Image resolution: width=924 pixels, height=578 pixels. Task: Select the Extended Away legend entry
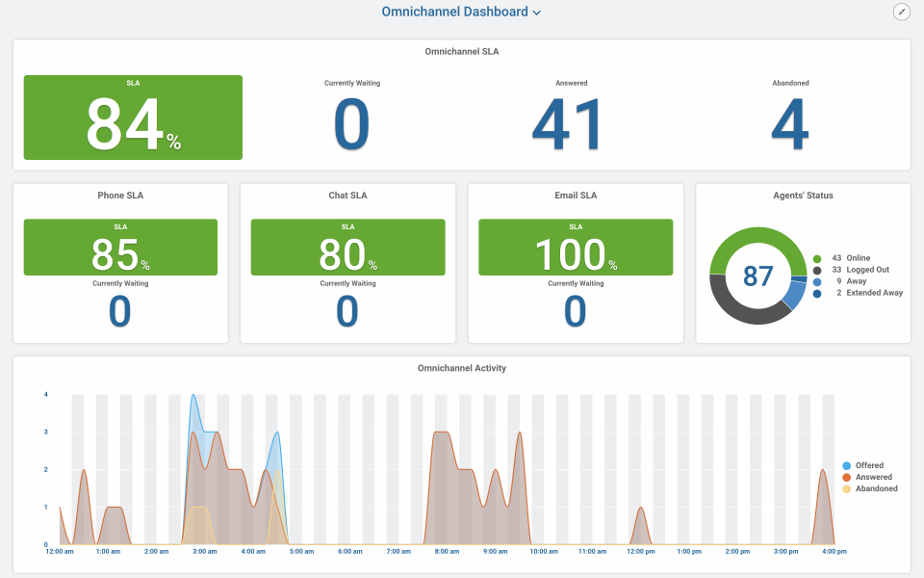pyautogui.click(x=874, y=293)
